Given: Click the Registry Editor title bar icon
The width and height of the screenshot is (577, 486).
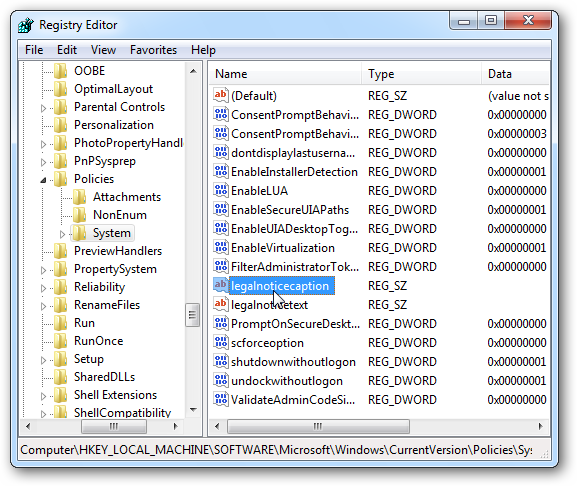Looking at the screenshot, I should (26, 25).
